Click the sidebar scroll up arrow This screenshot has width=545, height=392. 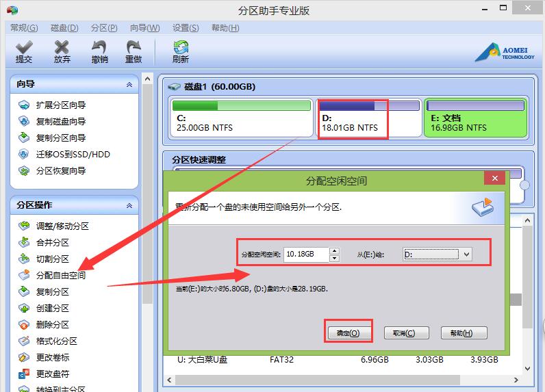pyautogui.click(x=147, y=79)
